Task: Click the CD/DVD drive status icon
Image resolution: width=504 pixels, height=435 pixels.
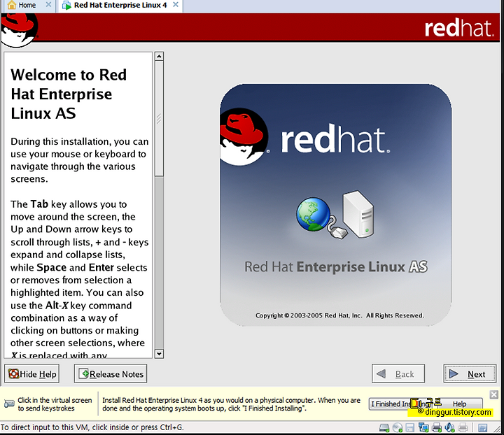Action: (398, 427)
